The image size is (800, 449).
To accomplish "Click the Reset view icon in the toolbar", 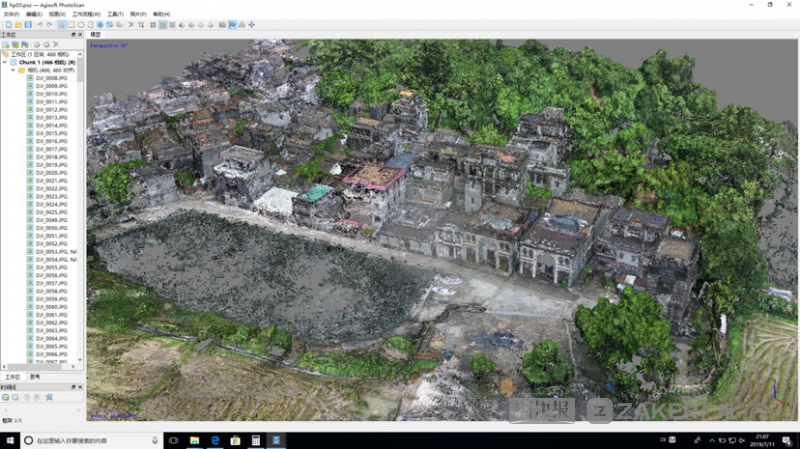I will (251, 24).
